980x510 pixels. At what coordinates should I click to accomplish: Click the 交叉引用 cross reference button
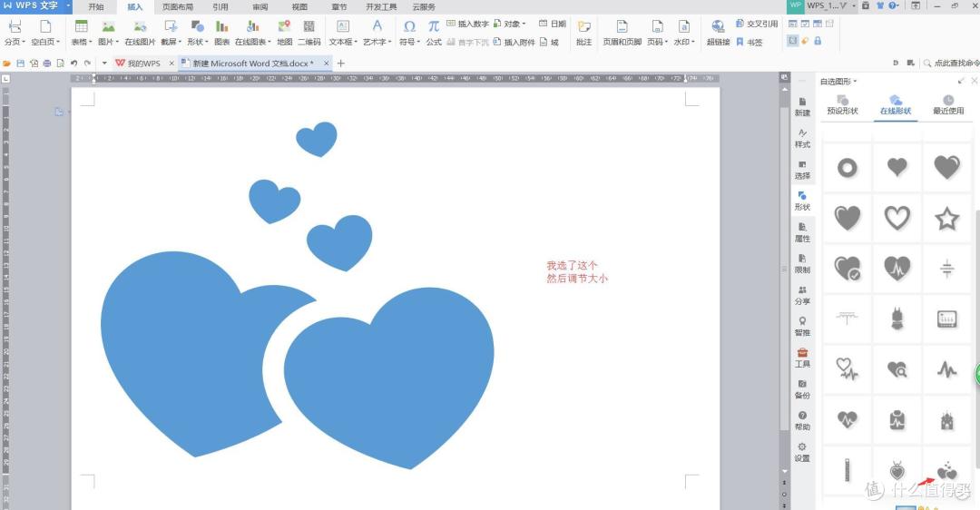point(756,24)
